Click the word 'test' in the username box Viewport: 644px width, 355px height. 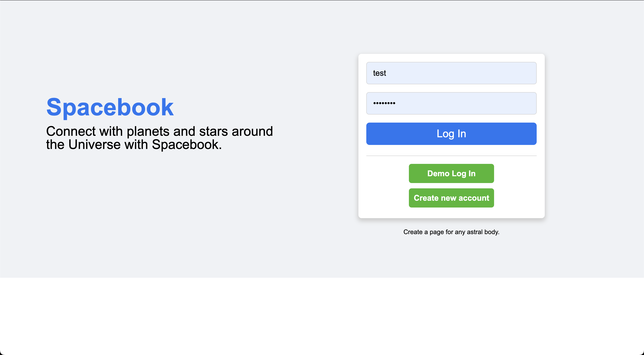click(379, 73)
